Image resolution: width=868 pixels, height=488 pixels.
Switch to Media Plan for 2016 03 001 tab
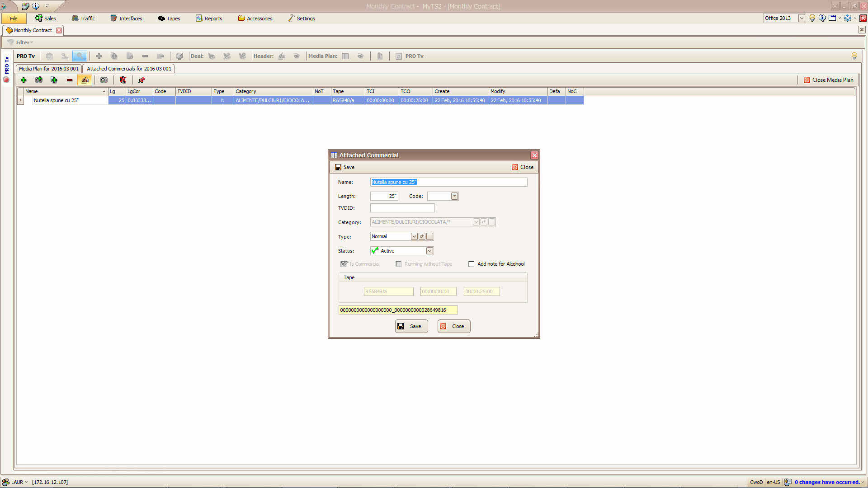(49, 69)
